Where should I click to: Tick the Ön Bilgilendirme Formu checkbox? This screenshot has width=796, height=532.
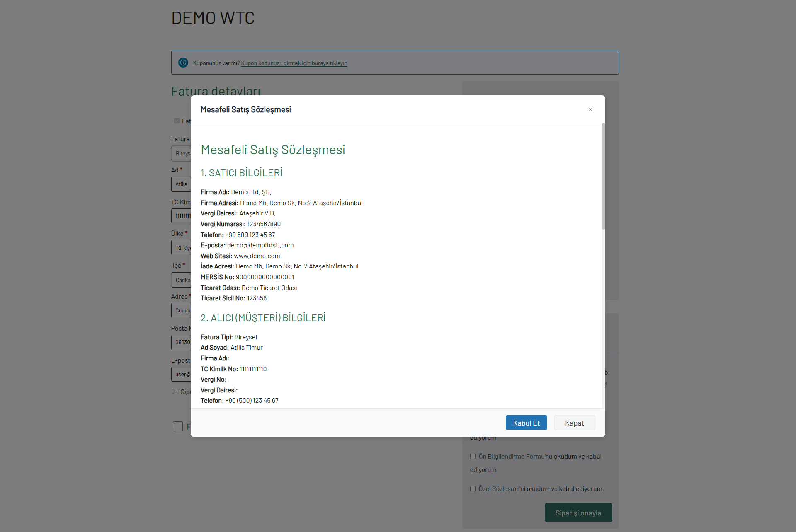[x=473, y=456]
